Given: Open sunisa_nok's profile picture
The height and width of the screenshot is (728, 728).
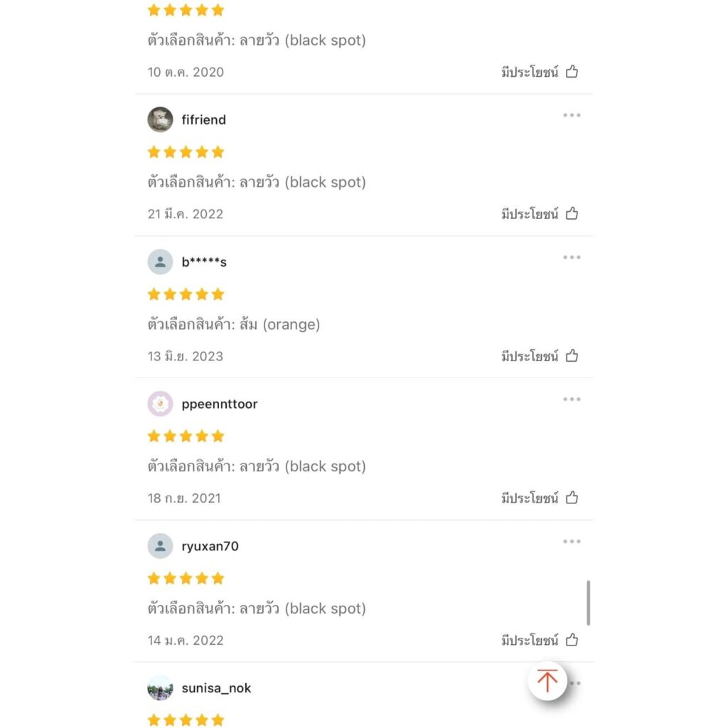Looking at the screenshot, I should (160, 688).
